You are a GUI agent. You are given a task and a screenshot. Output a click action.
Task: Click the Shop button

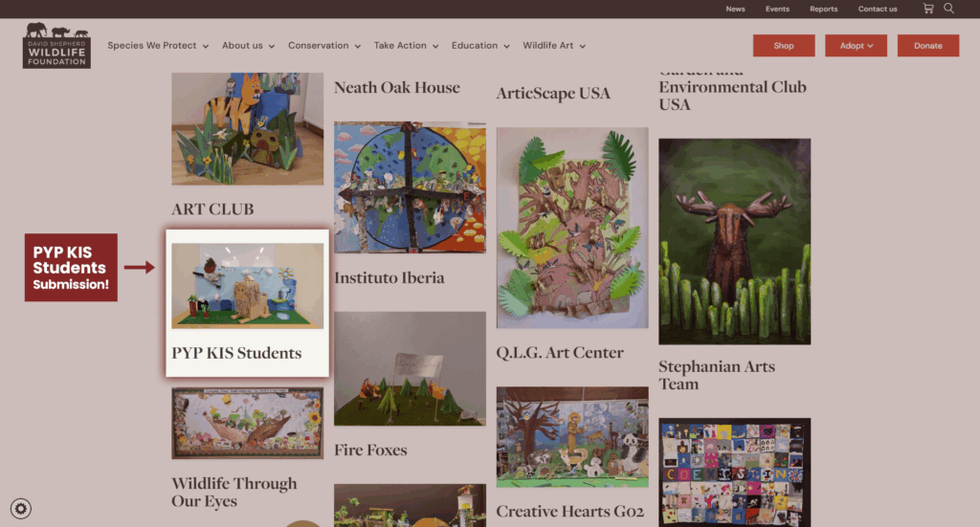point(784,46)
